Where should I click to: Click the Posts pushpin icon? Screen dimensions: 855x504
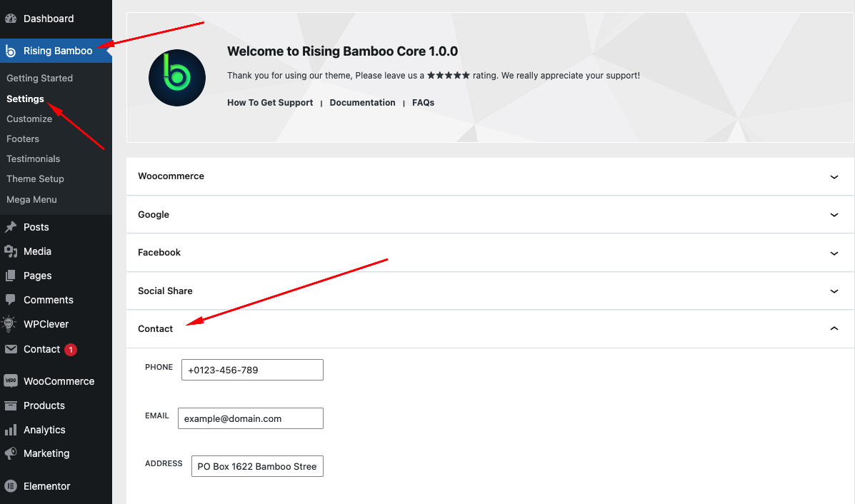(x=11, y=227)
